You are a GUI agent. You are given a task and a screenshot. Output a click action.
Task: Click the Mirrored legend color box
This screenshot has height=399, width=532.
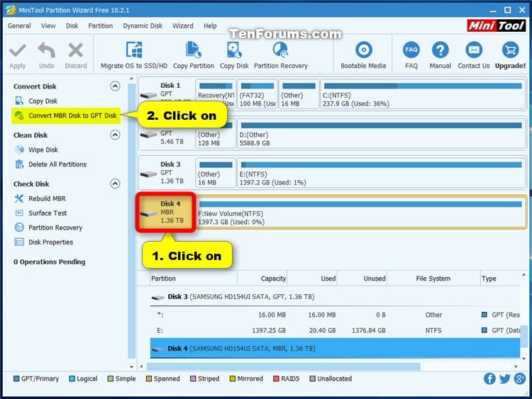coord(233,378)
